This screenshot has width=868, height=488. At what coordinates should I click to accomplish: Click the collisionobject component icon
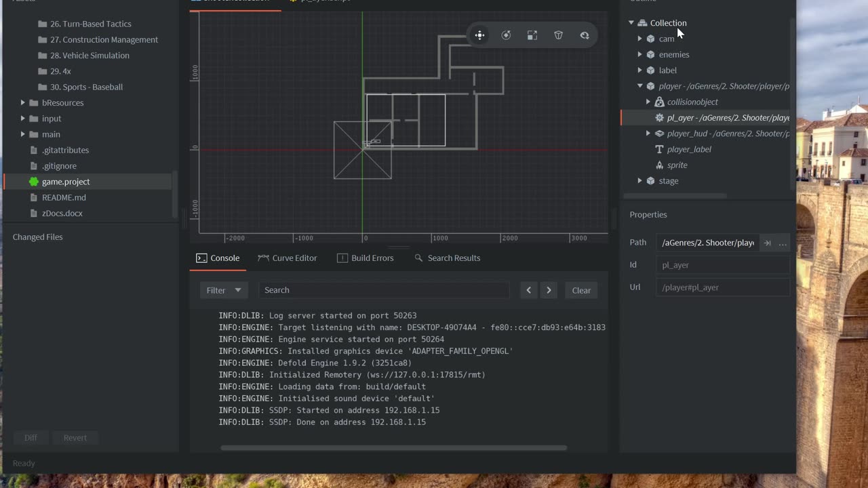659,102
